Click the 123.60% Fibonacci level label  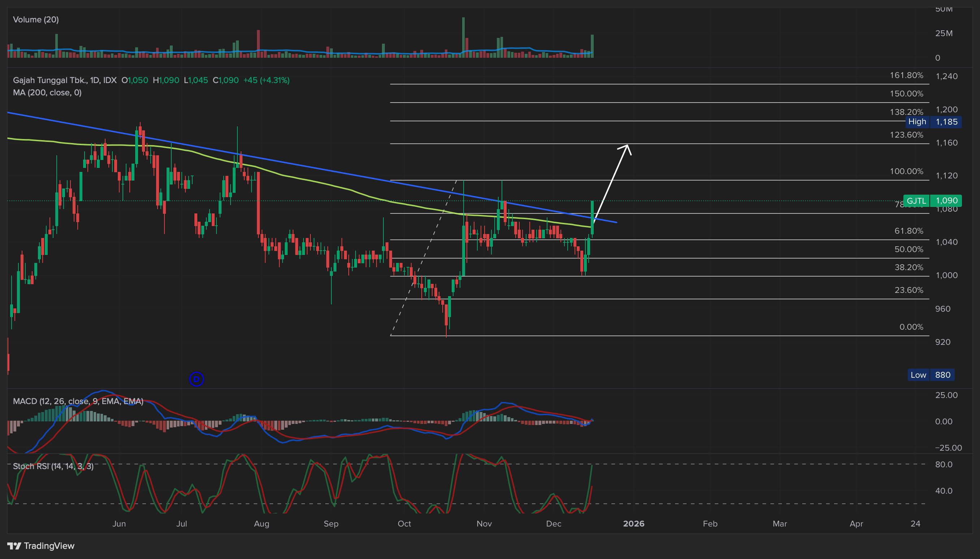click(x=906, y=135)
